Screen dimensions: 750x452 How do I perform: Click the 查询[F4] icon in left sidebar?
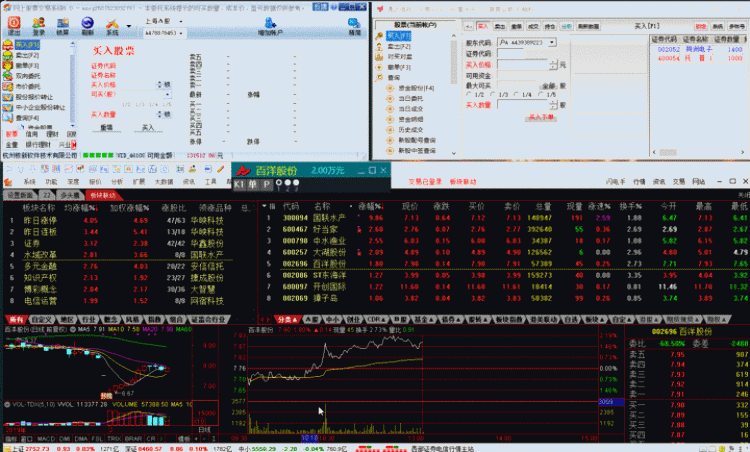[x=8, y=118]
